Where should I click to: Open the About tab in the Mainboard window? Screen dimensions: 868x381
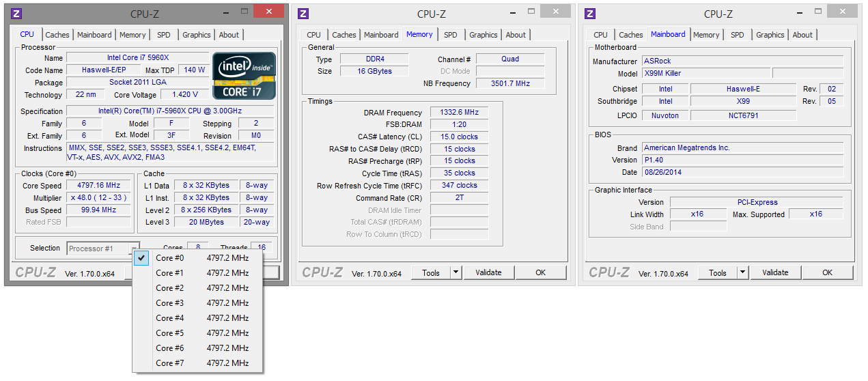pos(803,35)
